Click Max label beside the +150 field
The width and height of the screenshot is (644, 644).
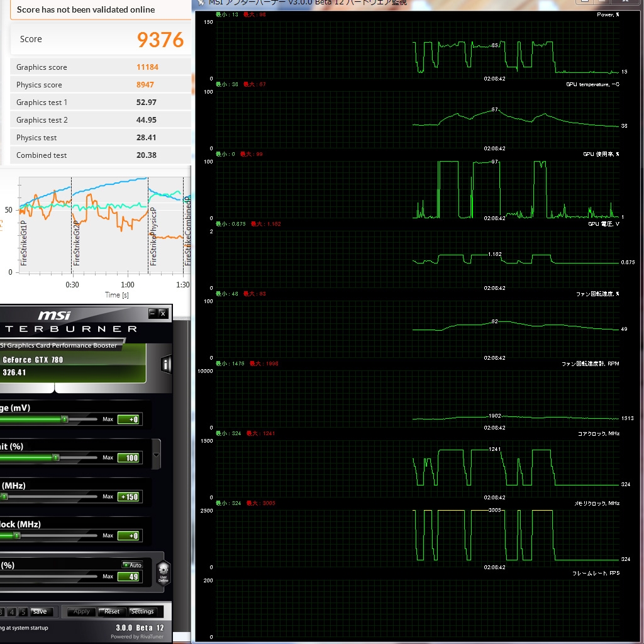pos(108,497)
